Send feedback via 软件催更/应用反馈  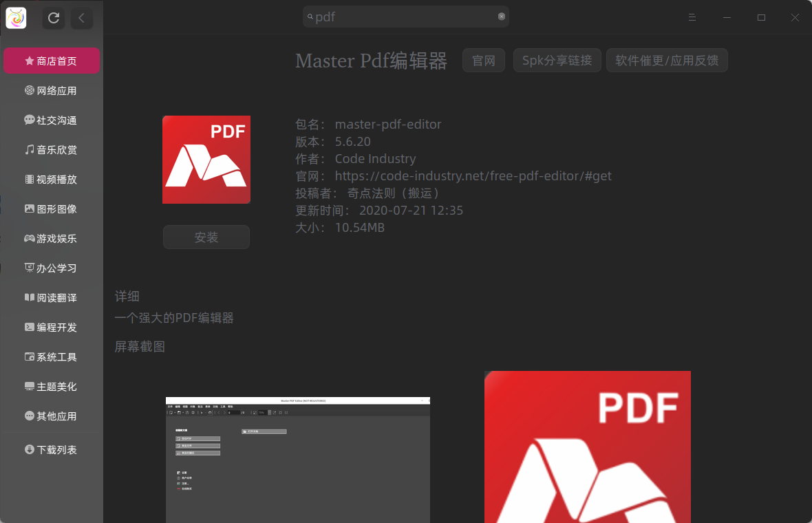(x=667, y=61)
